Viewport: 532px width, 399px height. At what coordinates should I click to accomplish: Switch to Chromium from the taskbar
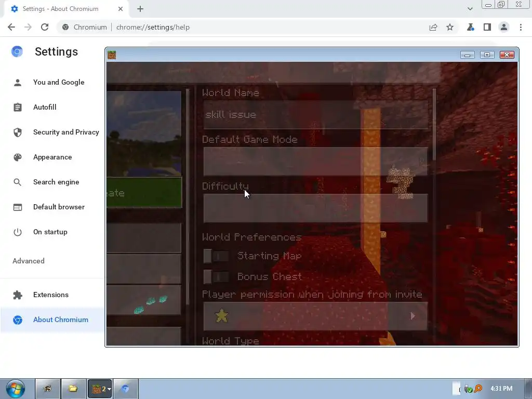pos(126,389)
